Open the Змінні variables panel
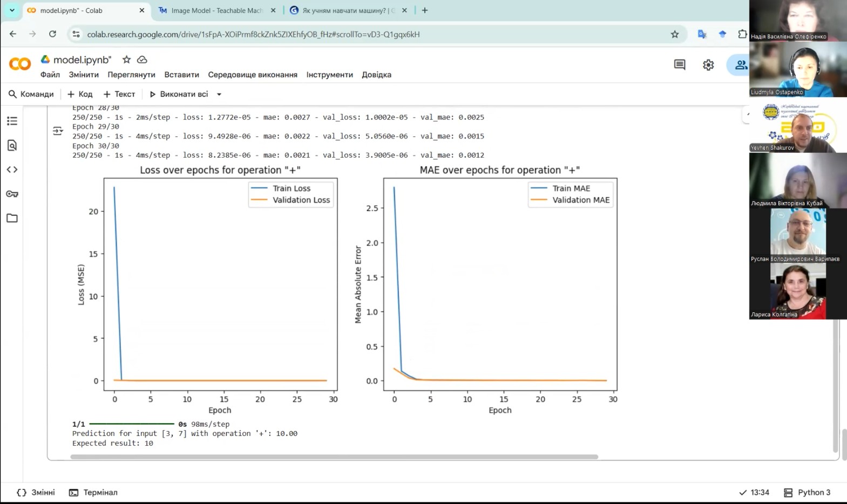 36,492
